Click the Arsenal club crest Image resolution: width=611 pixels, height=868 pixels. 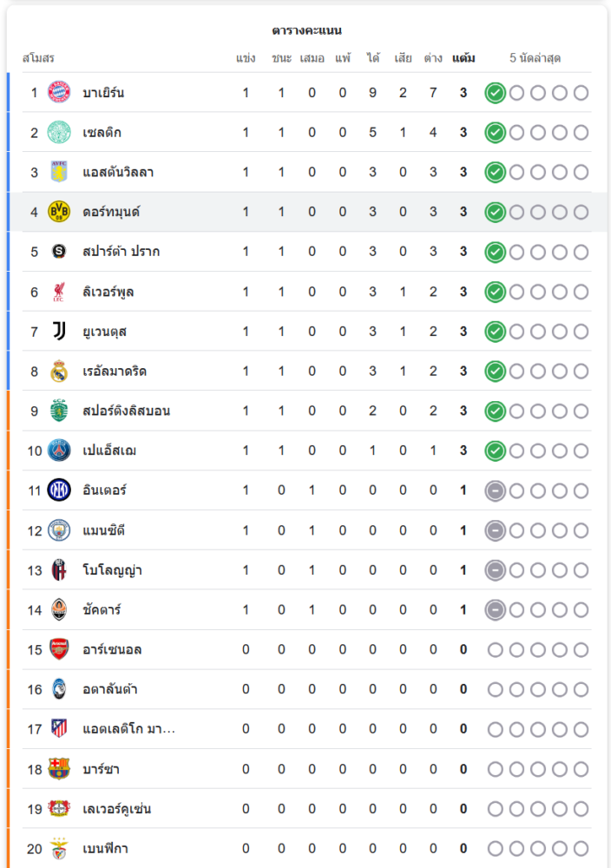tap(58, 649)
